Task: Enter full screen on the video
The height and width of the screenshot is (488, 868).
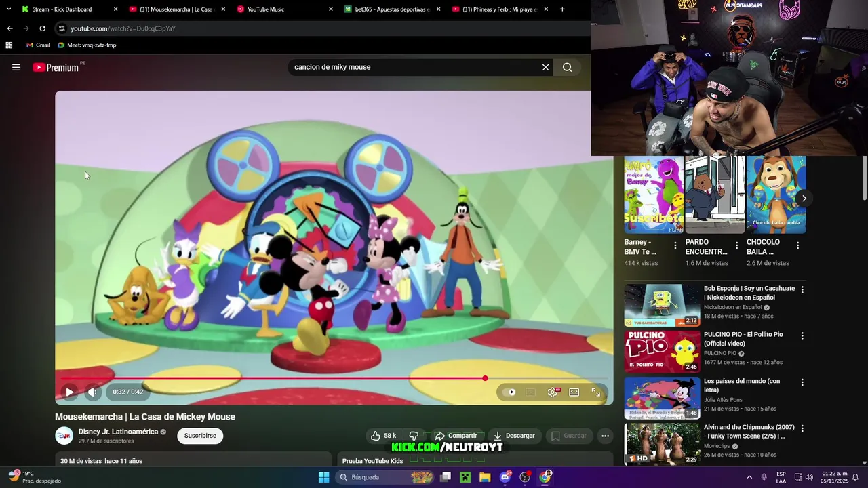Action: tap(596, 392)
